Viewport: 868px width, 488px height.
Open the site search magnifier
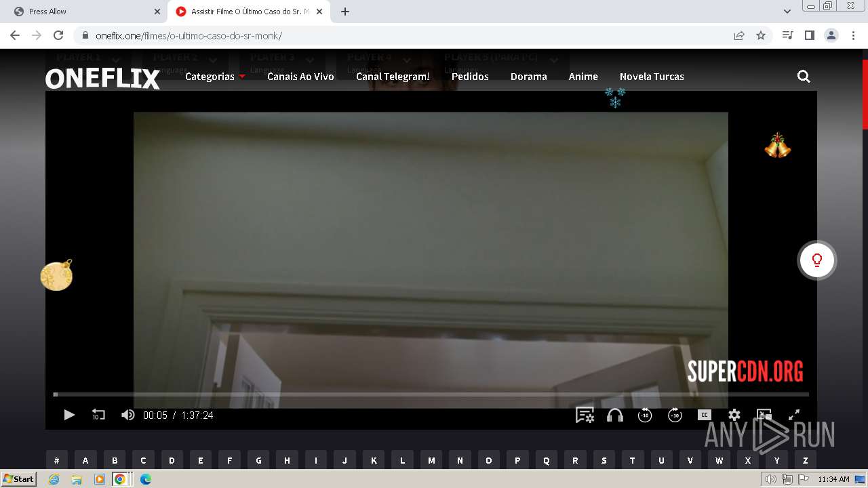tap(804, 77)
